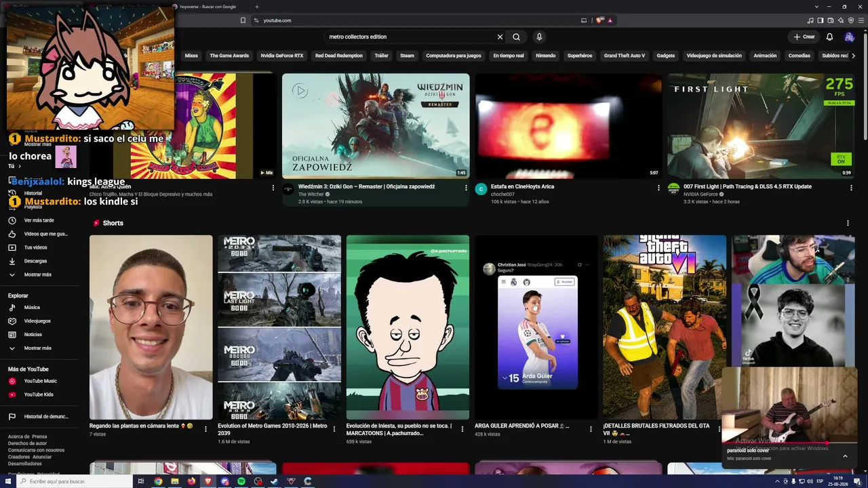Open Noticias in the Explorar section

(39, 335)
